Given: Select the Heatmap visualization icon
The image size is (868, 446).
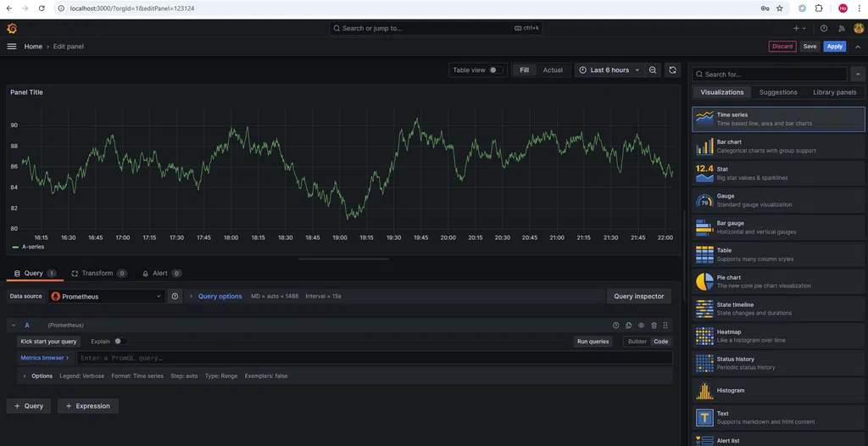Looking at the screenshot, I should pos(704,337).
